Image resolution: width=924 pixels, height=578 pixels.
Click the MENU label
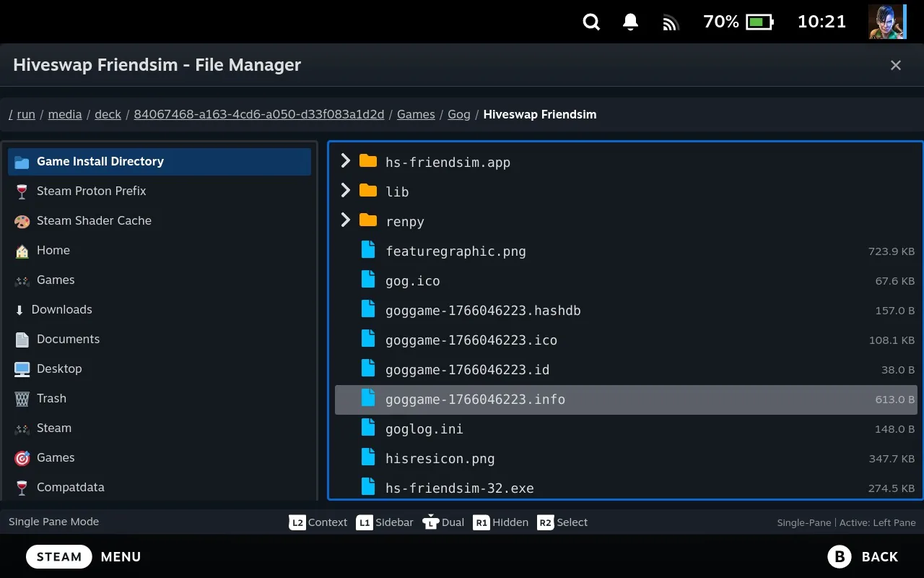121,557
